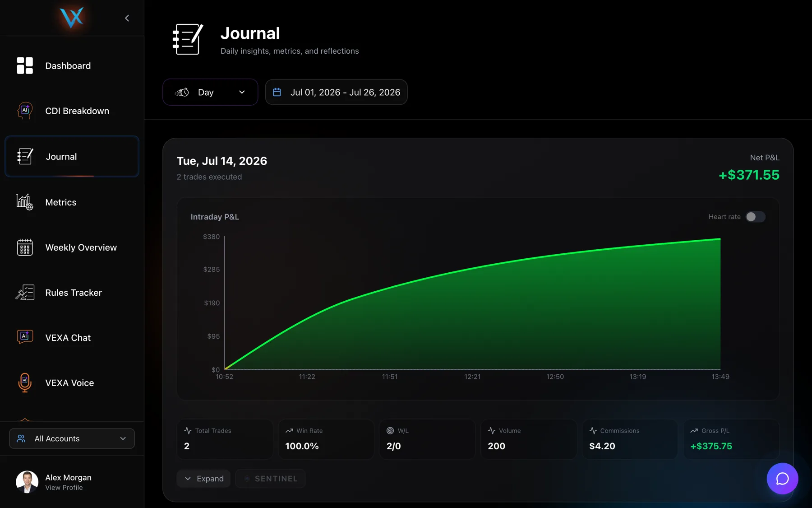Click the Commissions pulse icon

pos(593,431)
